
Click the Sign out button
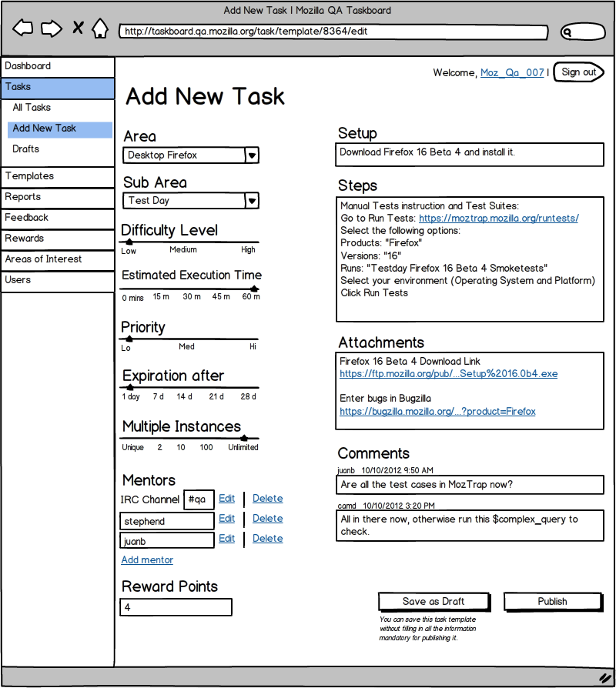pyautogui.click(x=579, y=72)
